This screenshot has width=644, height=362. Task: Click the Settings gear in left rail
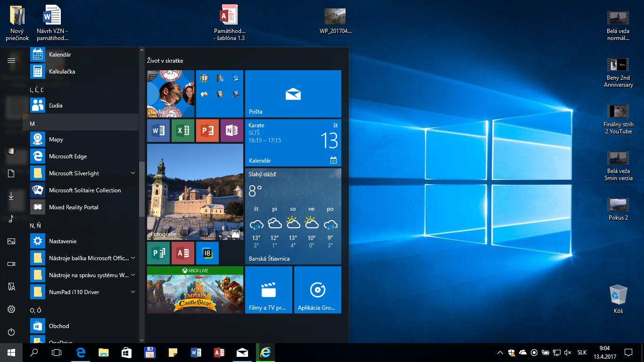(11, 309)
